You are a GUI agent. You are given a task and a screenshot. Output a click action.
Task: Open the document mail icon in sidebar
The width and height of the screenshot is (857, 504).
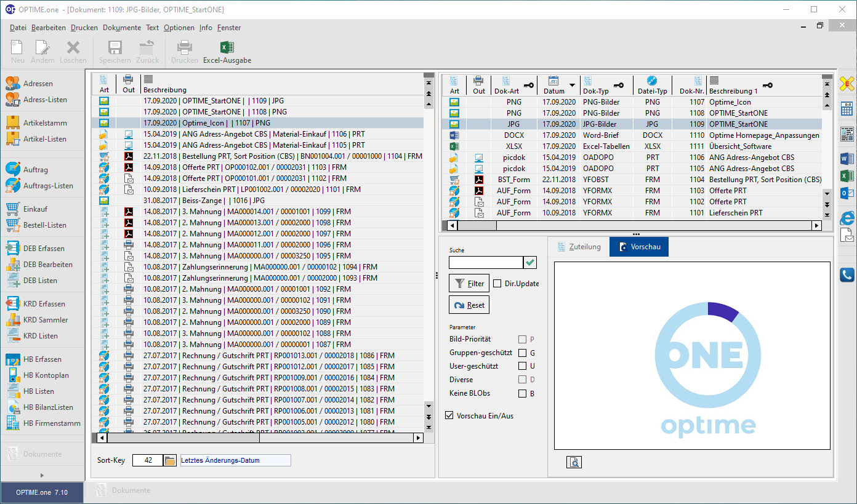(x=847, y=234)
